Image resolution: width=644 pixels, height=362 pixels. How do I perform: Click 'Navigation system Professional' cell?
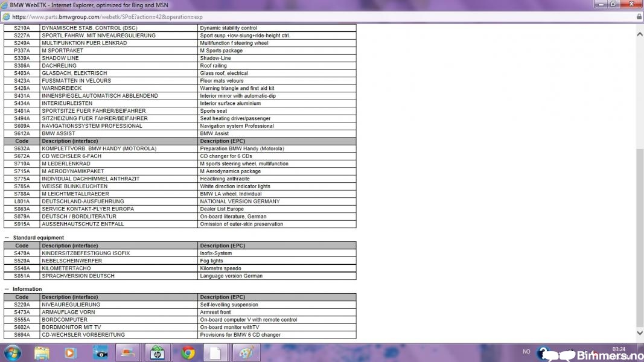pos(277,126)
